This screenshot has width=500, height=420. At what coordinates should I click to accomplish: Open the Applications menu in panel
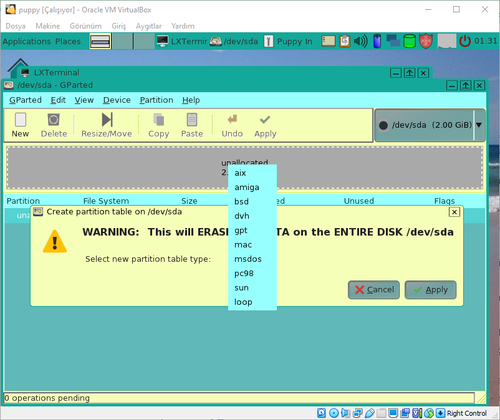point(27,41)
